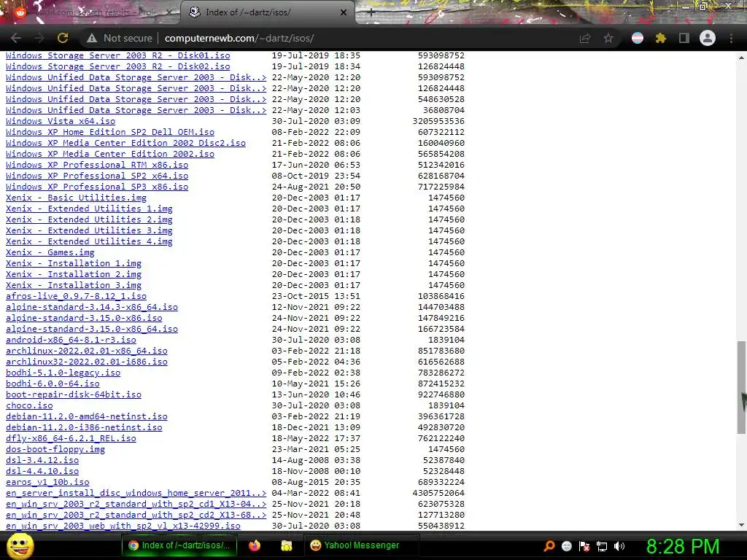This screenshot has height=560, width=747.
Task: Open en_win_srv_2003_web_with_sp2_vl_x13-42999.iso link
Action: tap(123, 526)
